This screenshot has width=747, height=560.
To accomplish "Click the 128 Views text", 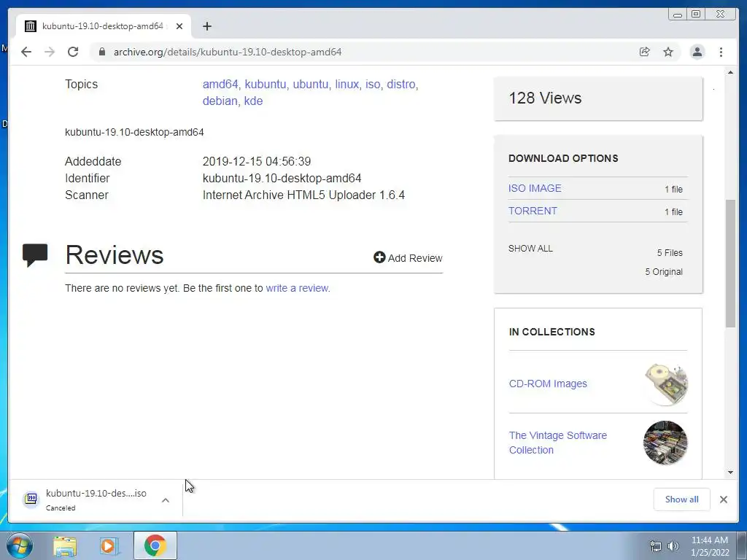I will (x=545, y=98).
